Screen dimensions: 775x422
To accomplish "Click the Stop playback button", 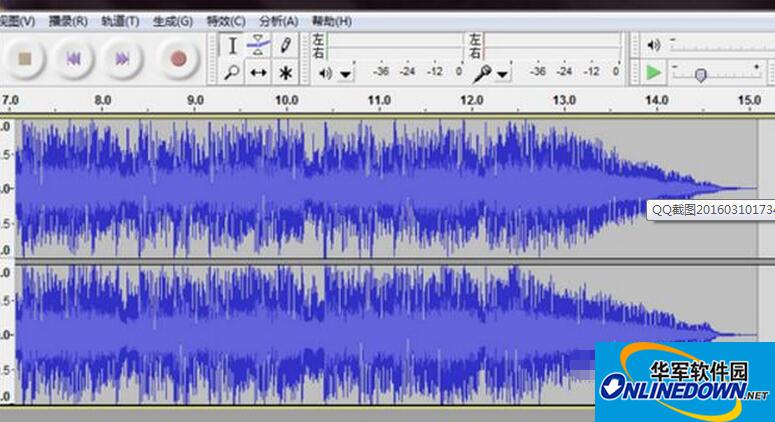I will point(24,59).
